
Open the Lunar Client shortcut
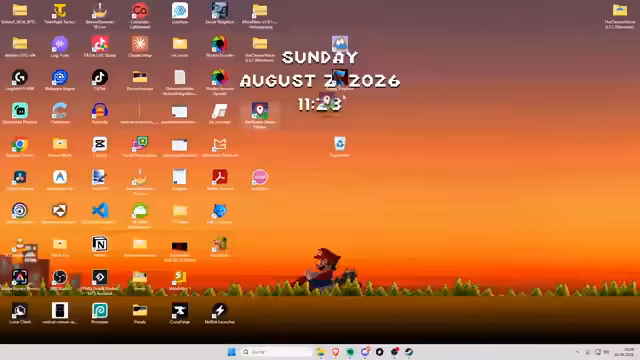(x=20, y=313)
